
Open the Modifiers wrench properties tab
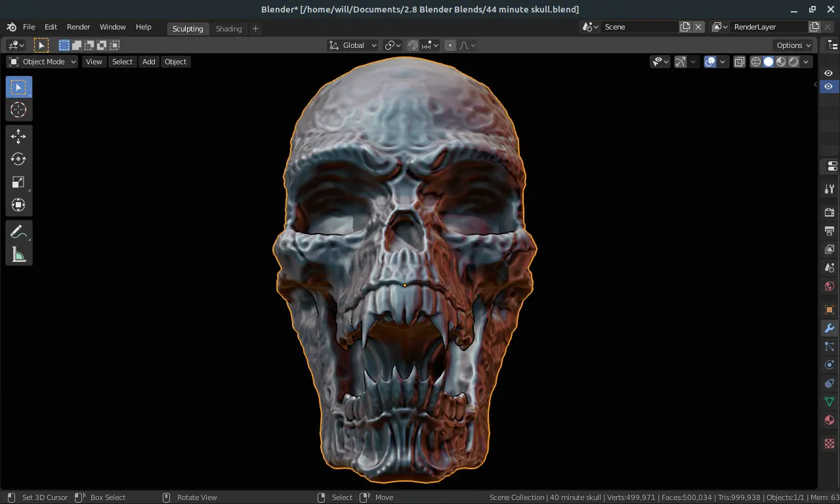click(829, 328)
